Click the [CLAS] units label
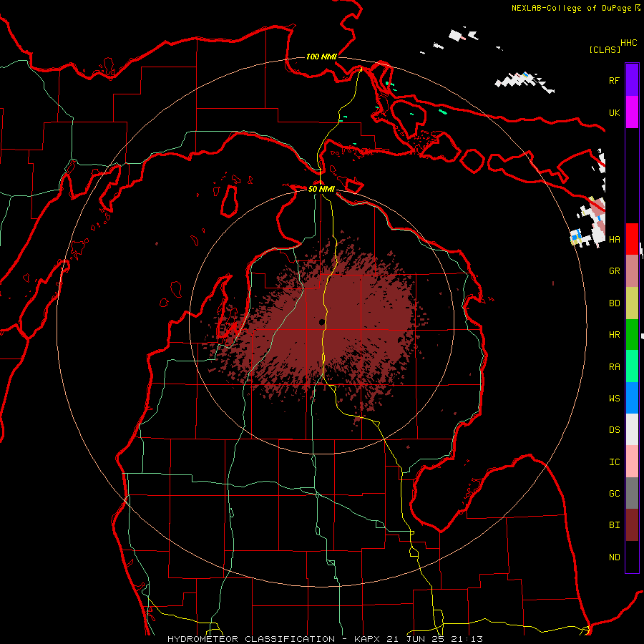This screenshot has height=644, width=644. coord(605,49)
